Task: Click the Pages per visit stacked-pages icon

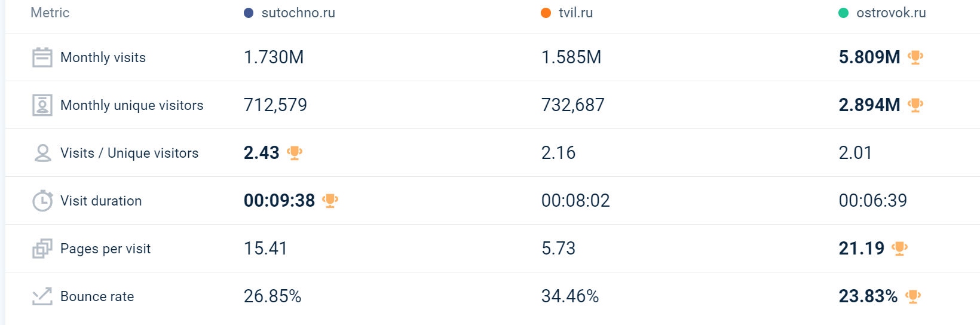Action: (42, 249)
